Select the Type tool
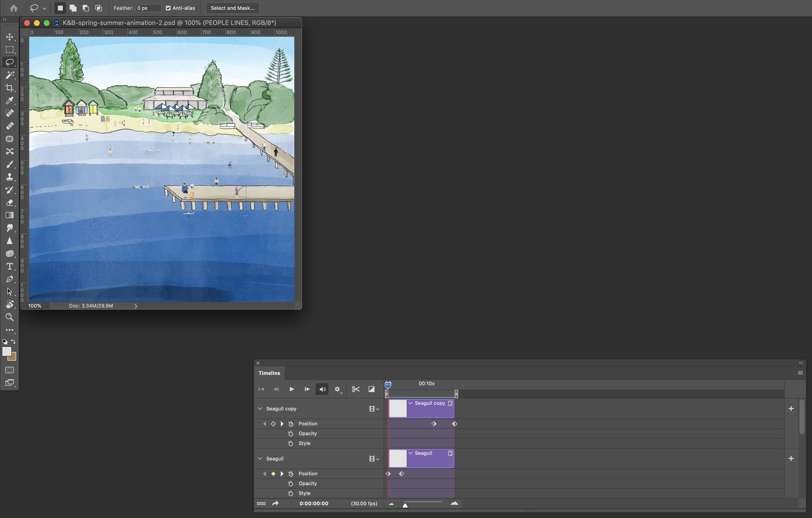Image resolution: width=812 pixels, height=518 pixels. 10,266
